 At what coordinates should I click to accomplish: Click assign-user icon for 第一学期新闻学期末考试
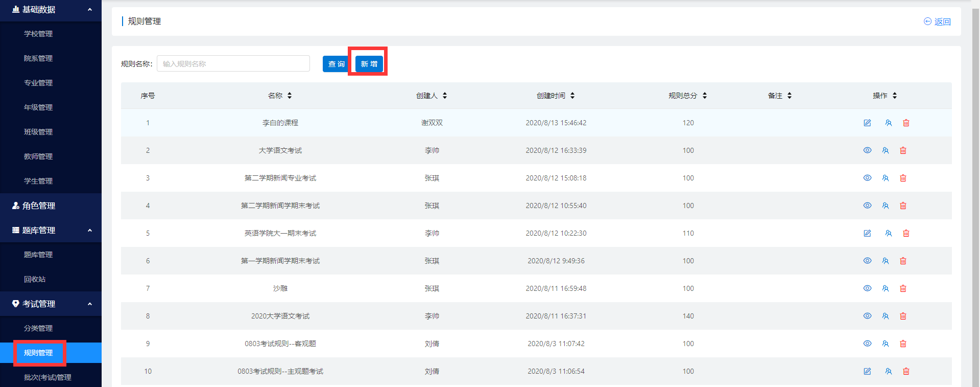pos(886,261)
